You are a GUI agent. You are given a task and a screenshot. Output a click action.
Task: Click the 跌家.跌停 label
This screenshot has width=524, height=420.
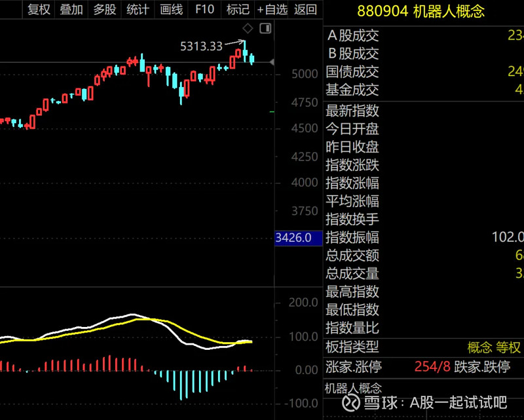point(482,367)
